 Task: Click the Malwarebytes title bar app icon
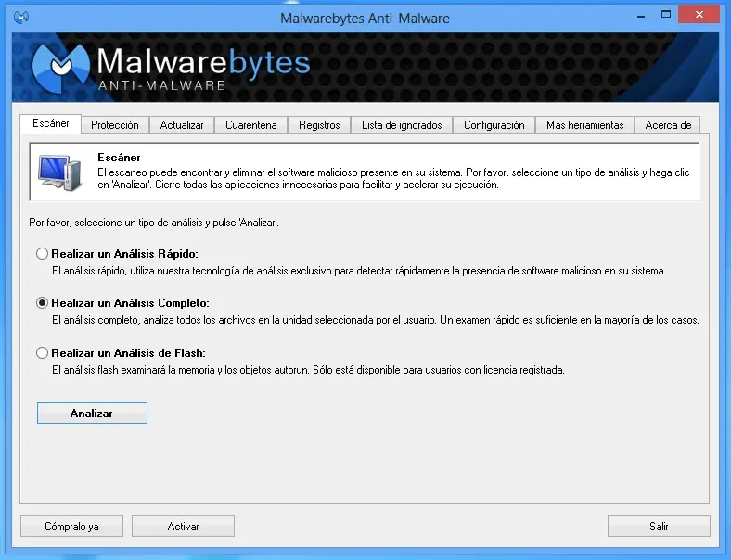click(x=21, y=18)
